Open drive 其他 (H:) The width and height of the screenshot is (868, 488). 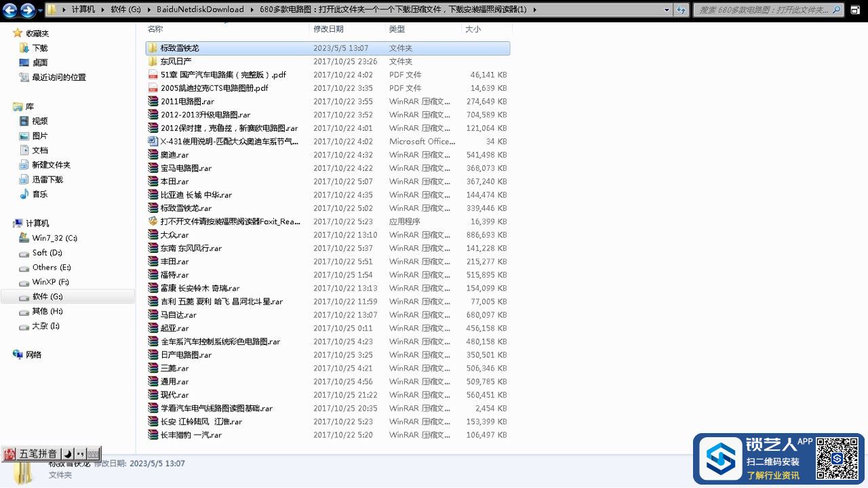[x=47, y=311]
